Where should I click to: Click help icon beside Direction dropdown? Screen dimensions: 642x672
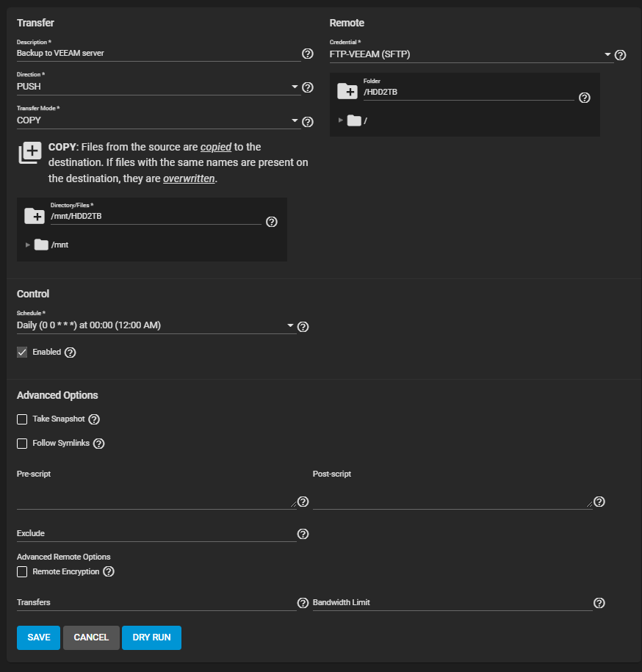308,87
